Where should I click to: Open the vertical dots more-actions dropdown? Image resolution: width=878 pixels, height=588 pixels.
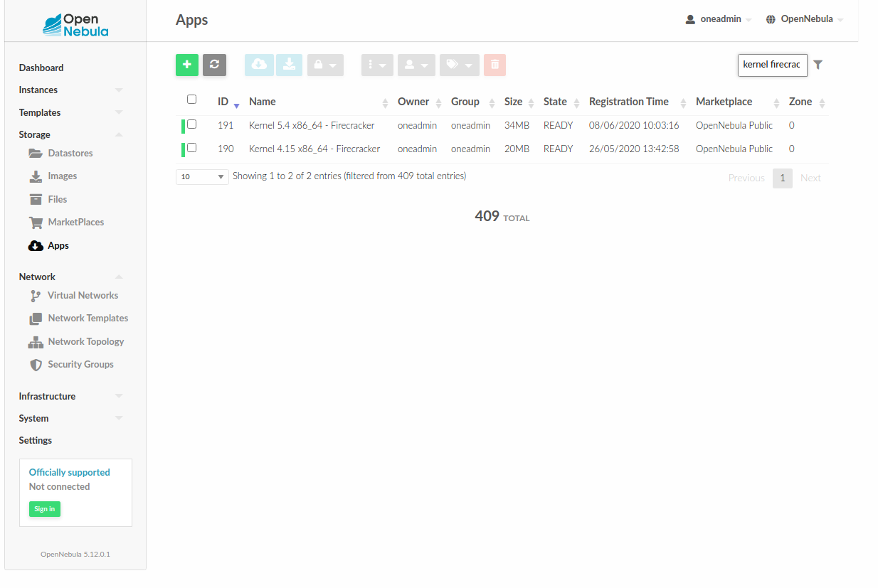point(377,65)
